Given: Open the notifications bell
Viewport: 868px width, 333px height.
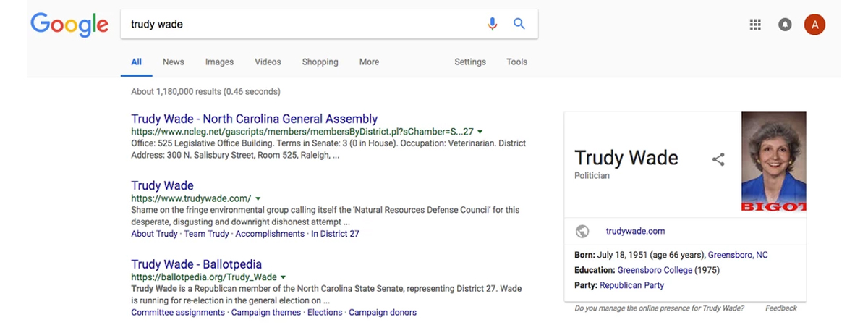Looking at the screenshot, I should tap(785, 25).
